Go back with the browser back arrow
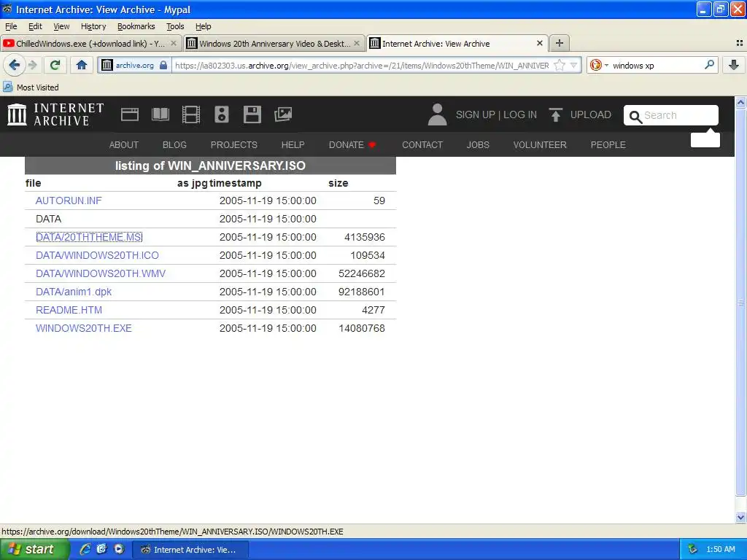Viewport: 747px width, 560px height. coord(14,65)
